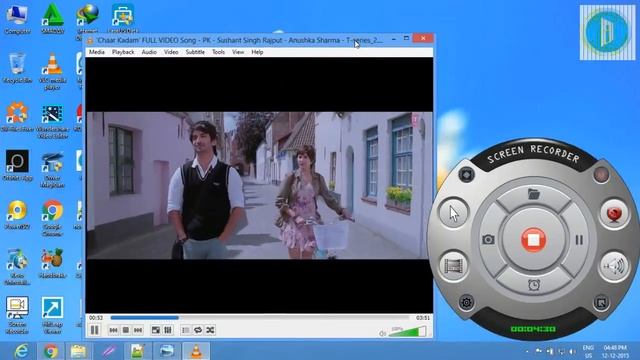This screenshot has width=640, height=360.
Task: Open the Media menu
Action: click(97, 52)
